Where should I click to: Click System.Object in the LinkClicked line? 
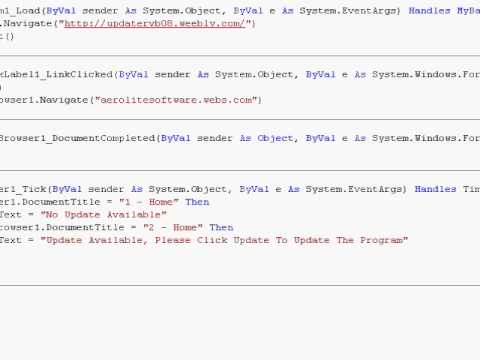click(254, 74)
